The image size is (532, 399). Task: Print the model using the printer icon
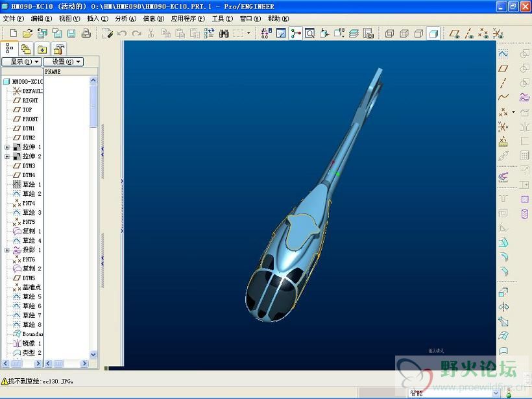[x=86, y=33]
